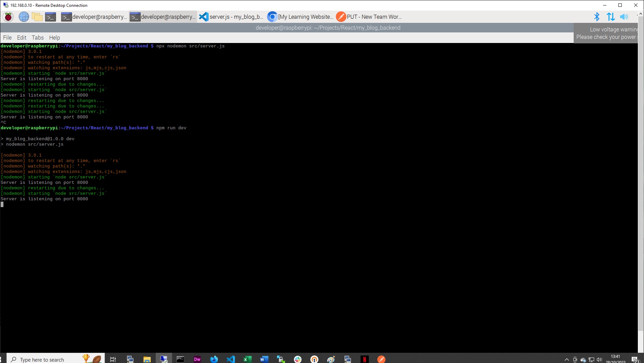Click the last 'Server is listening on port 8000' line
Image resolution: width=644 pixels, height=363 pixels.
[x=44, y=199]
